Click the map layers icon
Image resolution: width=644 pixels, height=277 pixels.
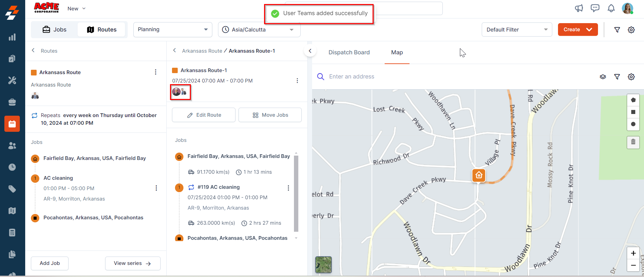coord(603,77)
